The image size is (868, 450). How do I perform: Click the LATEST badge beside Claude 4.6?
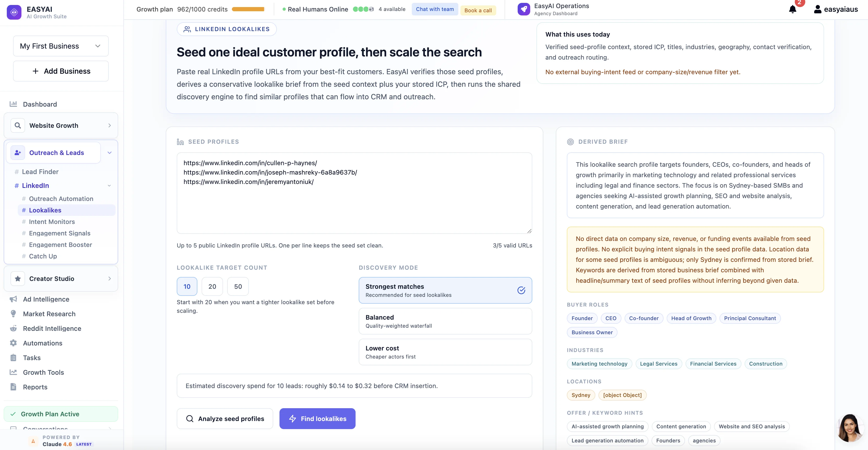tap(84, 444)
